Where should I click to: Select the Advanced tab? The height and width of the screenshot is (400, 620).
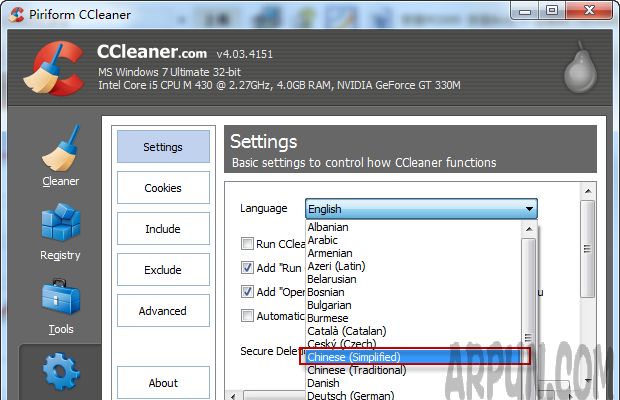[x=163, y=311]
